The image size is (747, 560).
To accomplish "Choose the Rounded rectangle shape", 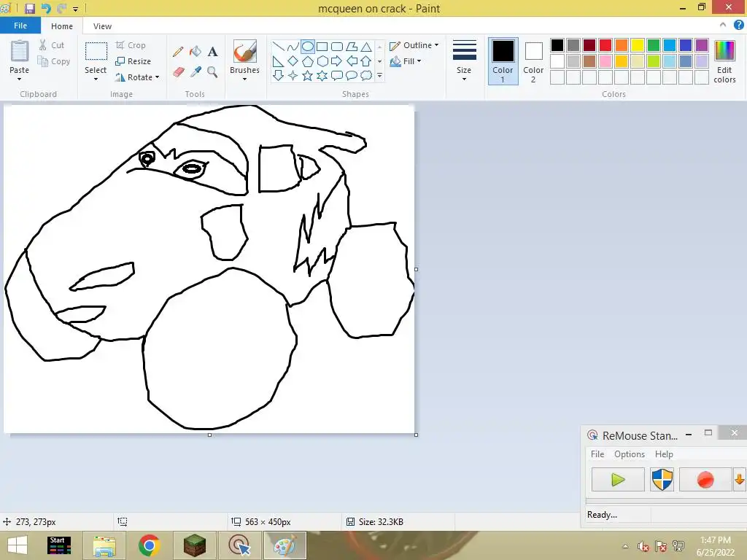I will (337, 46).
